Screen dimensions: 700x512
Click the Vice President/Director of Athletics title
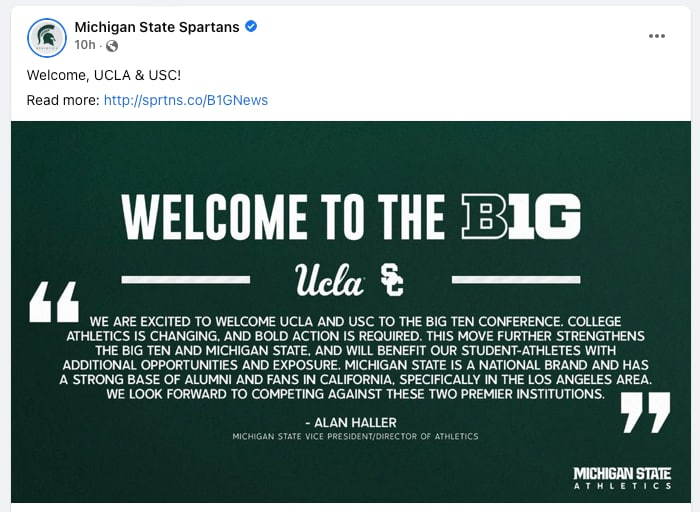(355, 436)
